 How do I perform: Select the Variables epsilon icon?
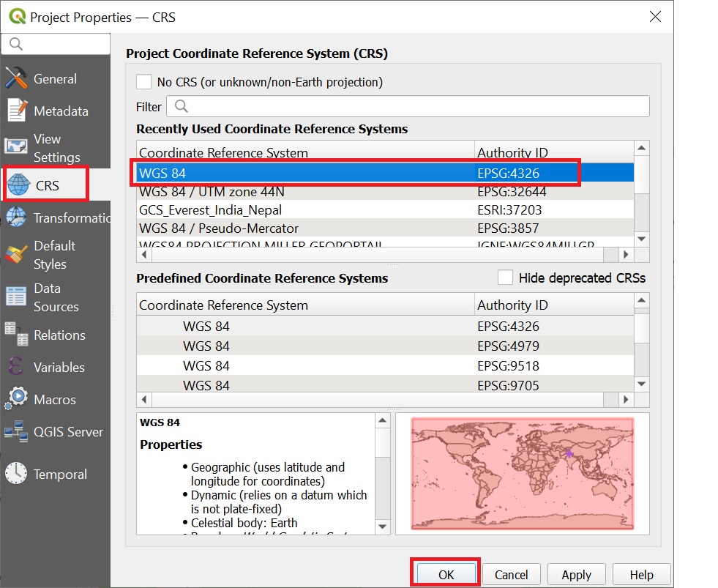pyautogui.click(x=15, y=367)
